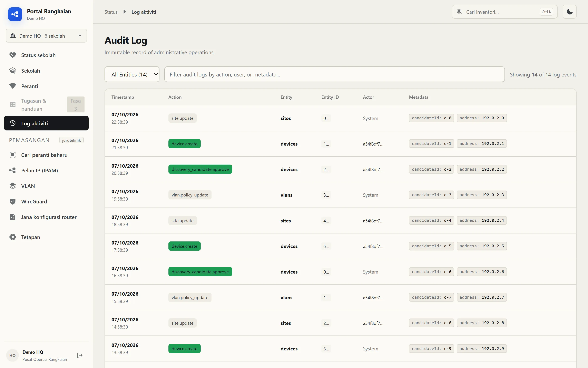This screenshot has width=588, height=368.
Task: Open the VLAN layers icon
Action: tap(13, 186)
